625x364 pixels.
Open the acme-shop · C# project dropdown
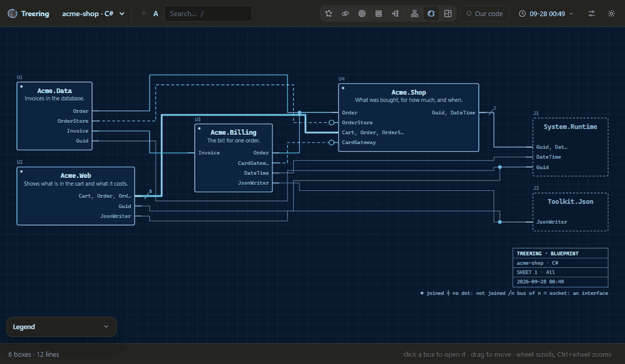click(x=93, y=14)
